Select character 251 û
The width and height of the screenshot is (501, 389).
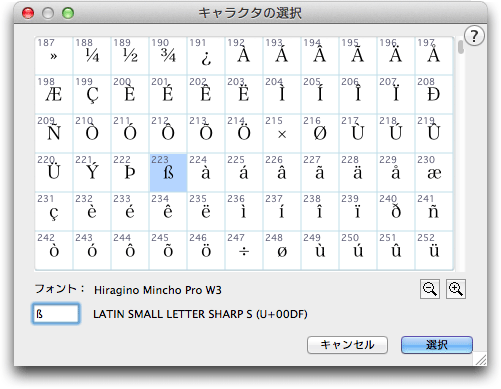coord(396,251)
